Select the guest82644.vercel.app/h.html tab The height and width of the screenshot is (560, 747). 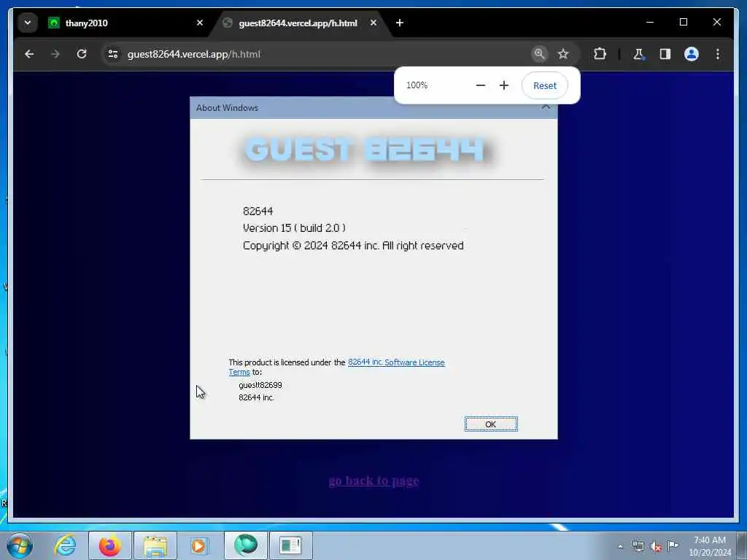(x=301, y=23)
